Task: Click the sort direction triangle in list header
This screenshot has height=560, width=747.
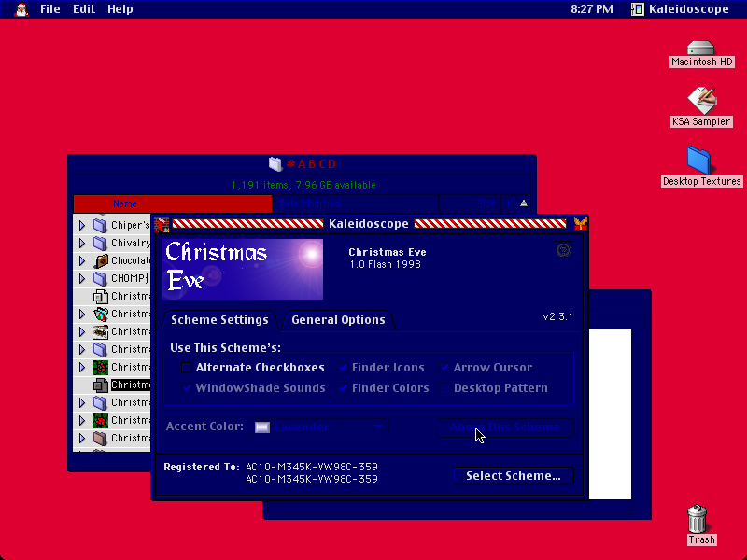Action: point(524,203)
